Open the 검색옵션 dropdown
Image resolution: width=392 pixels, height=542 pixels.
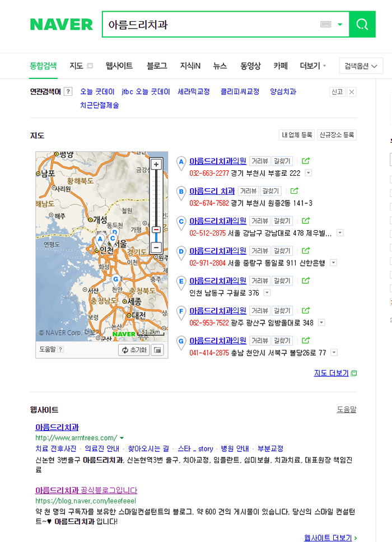361,66
